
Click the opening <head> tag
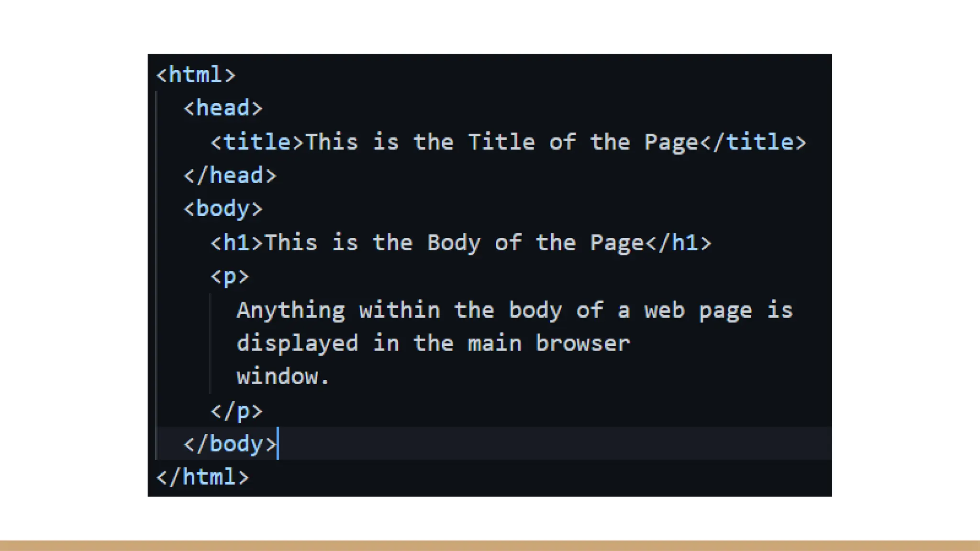pos(223,109)
